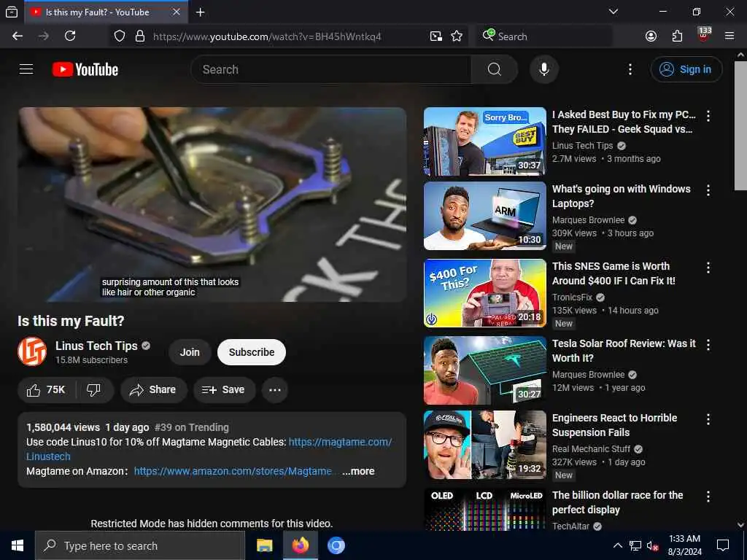Image resolution: width=747 pixels, height=560 pixels.
Task: Open Firefox account icon
Action: pos(651,36)
